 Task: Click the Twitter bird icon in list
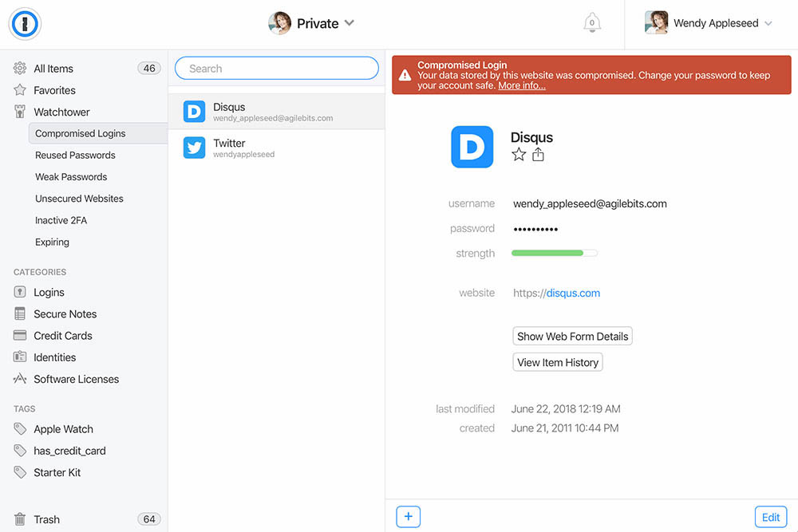pos(195,148)
